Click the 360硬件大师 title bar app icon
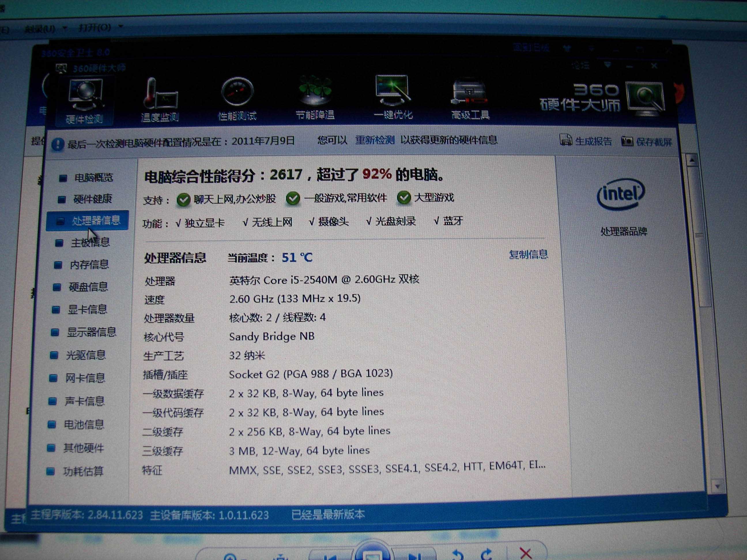 point(61,69)
